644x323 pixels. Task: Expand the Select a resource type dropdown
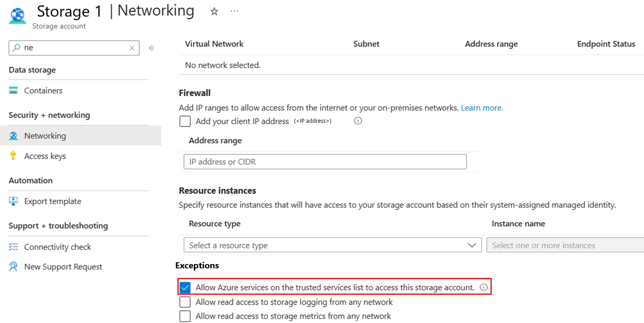click(x=332, y=245)
